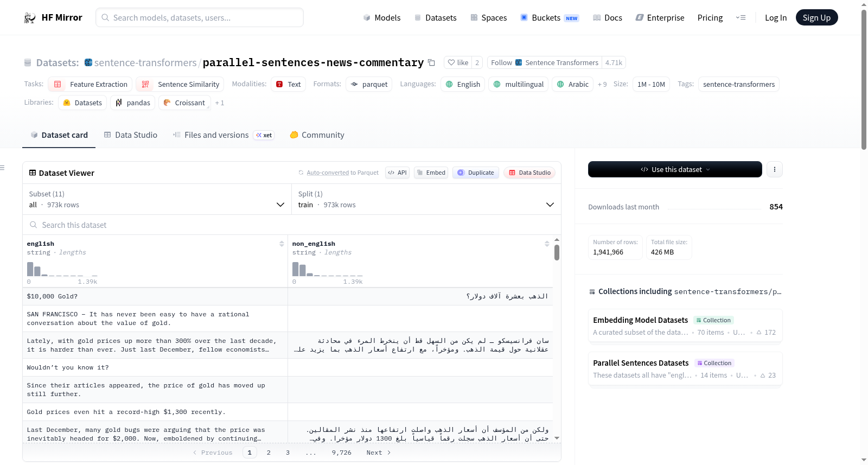The width and height of the screenshot is (868, 465).
Task: Click the sentence-transformers tag
Action: coord(739,84)
